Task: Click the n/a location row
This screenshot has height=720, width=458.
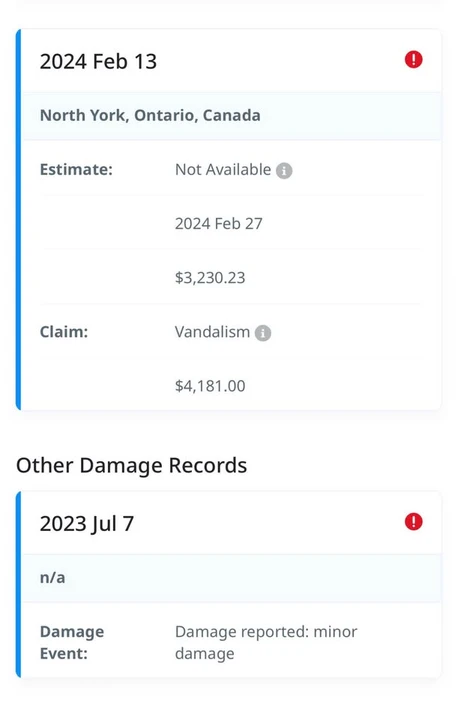Action: click(232, 578)
